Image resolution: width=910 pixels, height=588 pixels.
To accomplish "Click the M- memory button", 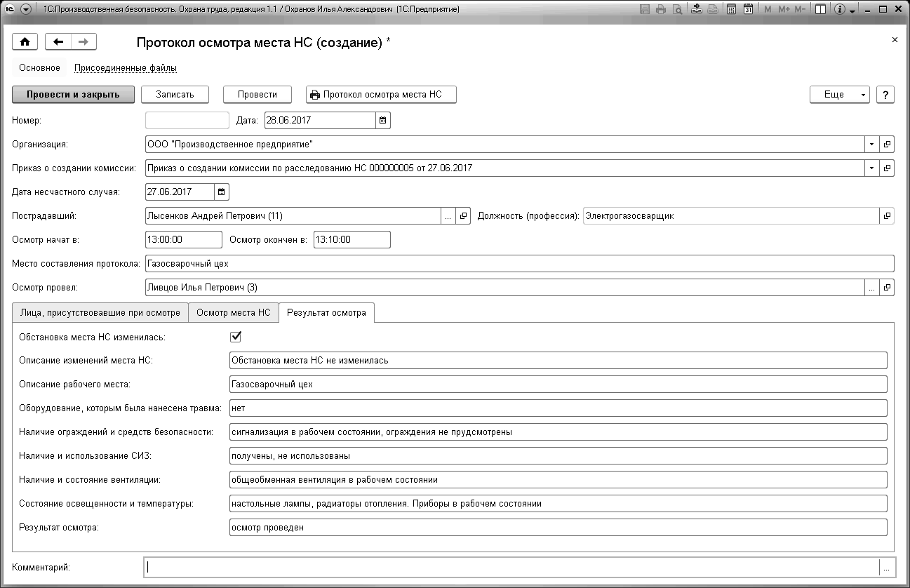I will 800,10.
